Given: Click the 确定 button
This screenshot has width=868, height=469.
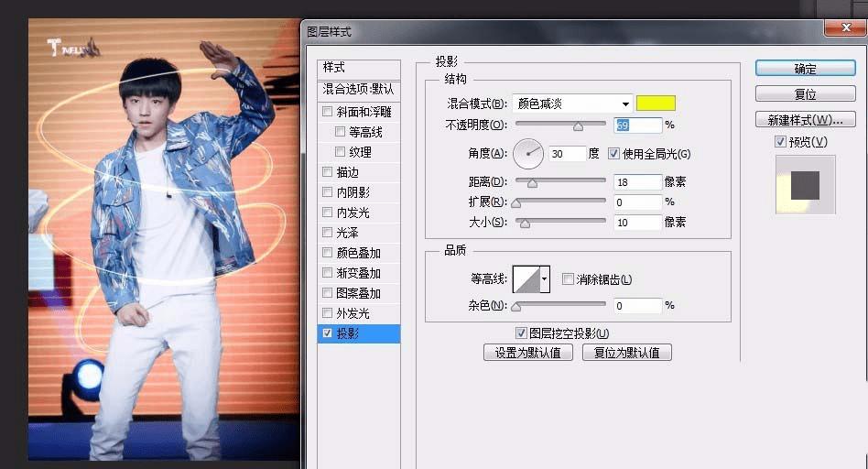Looking at the screenshot, I should [x=806, y=69].
